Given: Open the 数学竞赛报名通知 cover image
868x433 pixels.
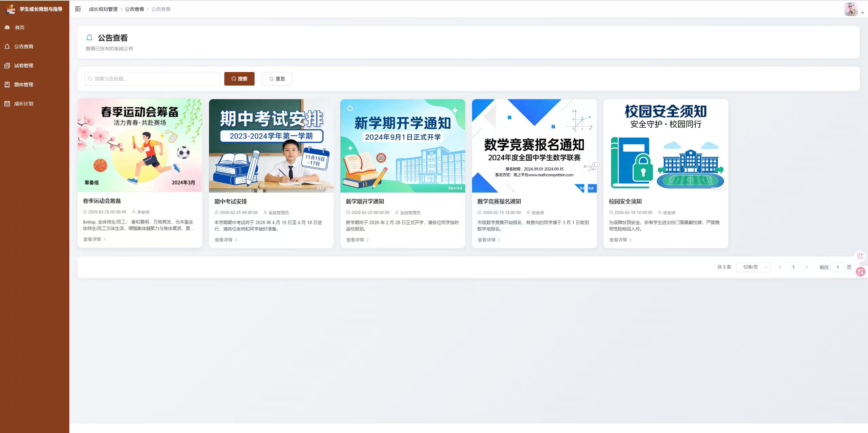Looking at the screenshot, I should (x=534, y=146).
